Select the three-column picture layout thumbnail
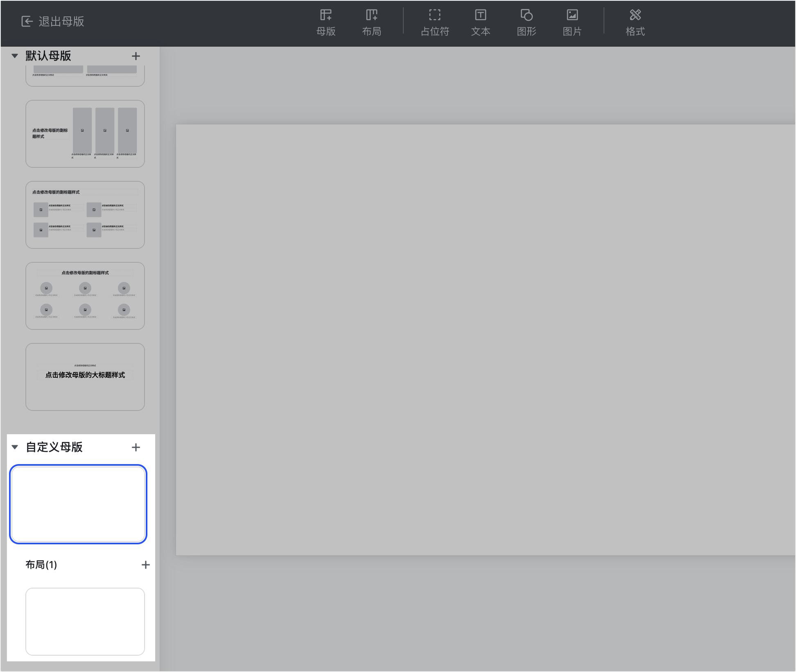 (85, 134)
